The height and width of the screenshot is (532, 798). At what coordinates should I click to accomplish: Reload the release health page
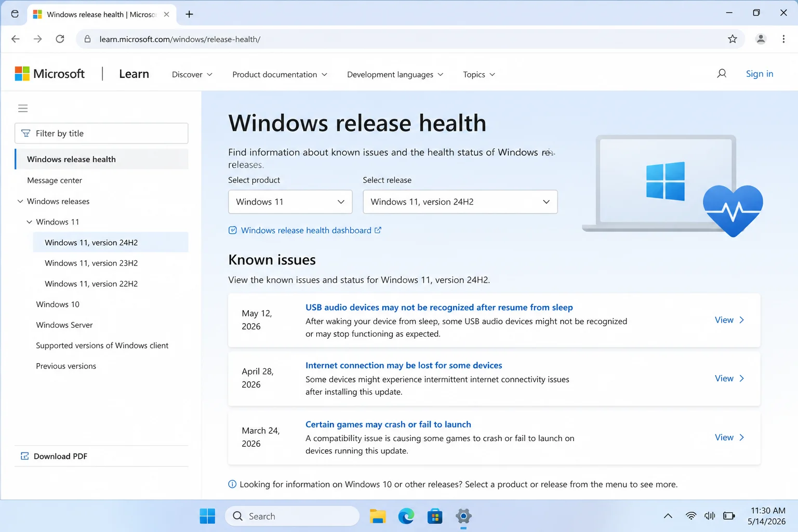tap(60, 39)
